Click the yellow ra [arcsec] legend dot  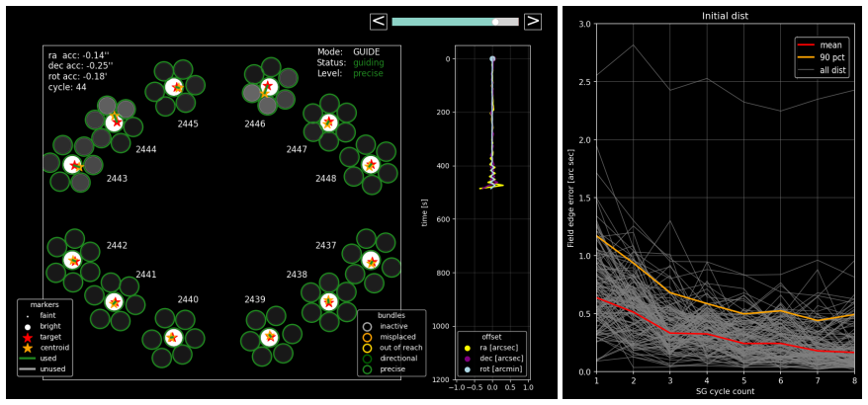[468, 348]
